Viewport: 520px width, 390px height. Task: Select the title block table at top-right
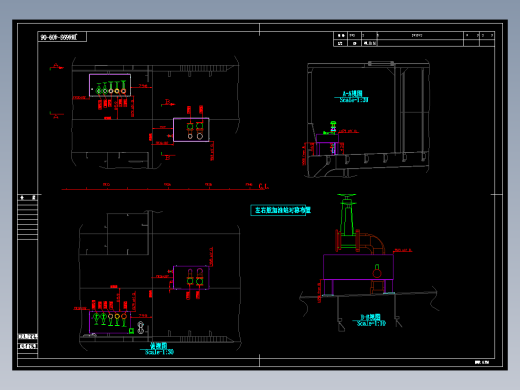point(414,39)
